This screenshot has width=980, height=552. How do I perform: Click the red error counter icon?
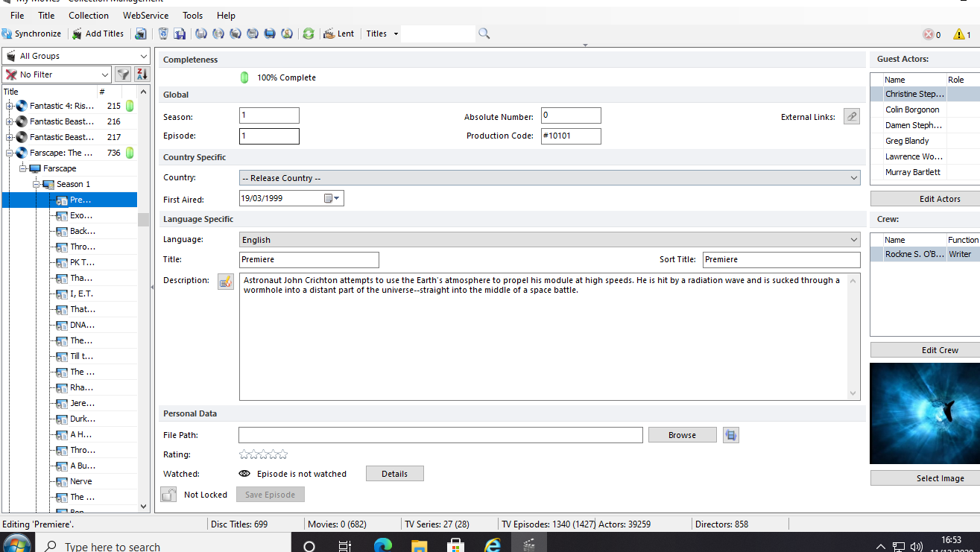[929, 34]
